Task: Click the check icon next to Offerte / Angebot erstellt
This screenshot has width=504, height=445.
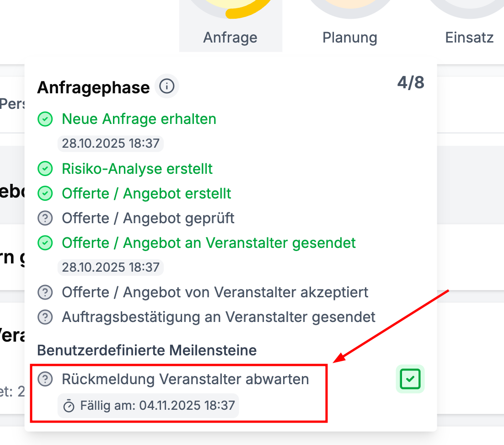Action: 45,193
